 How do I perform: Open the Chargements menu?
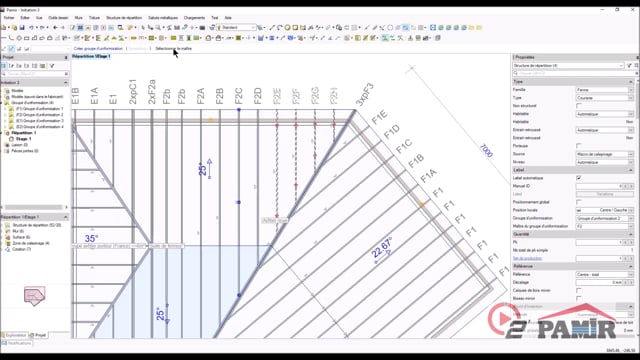(194, 18)
